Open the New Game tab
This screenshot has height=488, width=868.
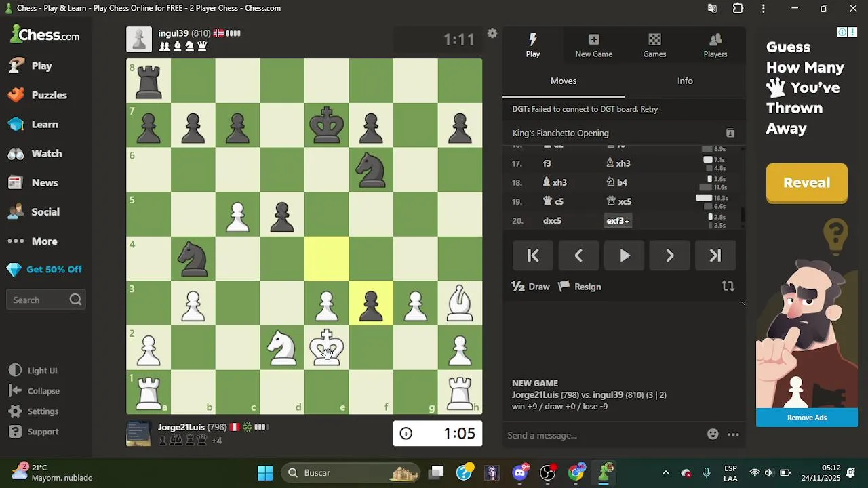(x=593, y=45)
